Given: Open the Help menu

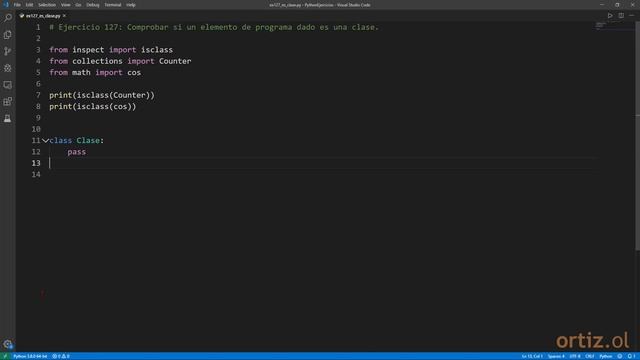Looking at the screenshot, I should (x=131, y=5).
